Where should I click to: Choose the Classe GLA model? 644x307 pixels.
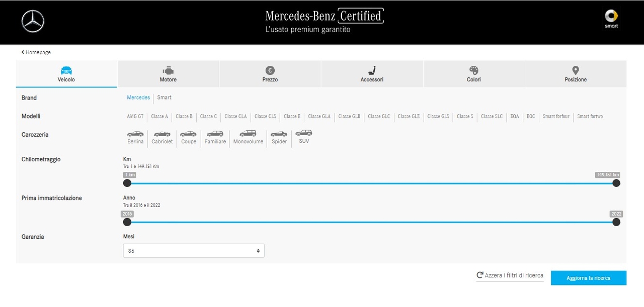[319, 117]
